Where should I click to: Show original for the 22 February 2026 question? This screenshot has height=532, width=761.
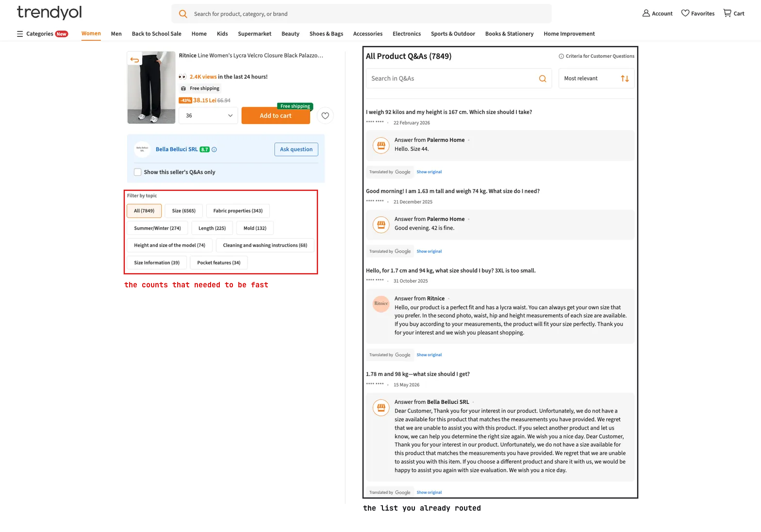(429, 172)
